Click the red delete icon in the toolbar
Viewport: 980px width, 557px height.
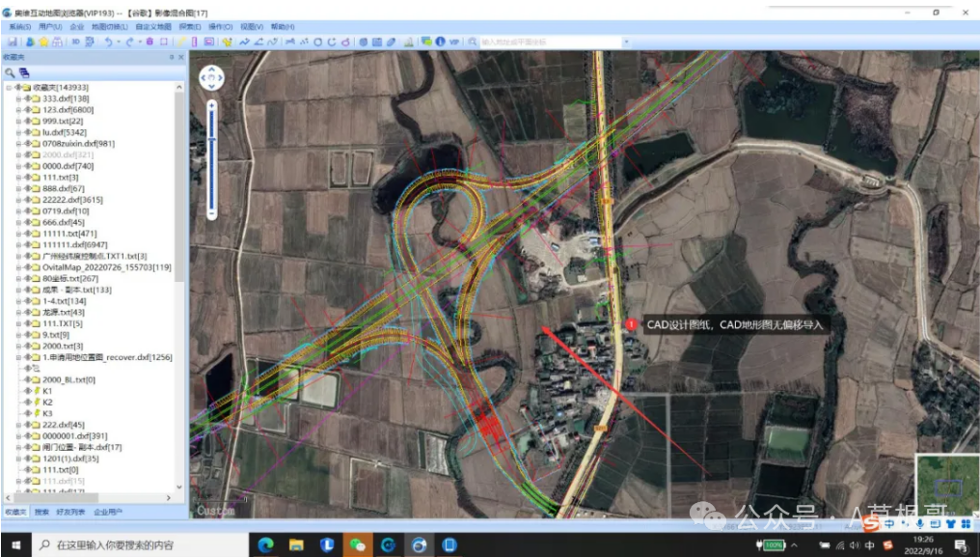[x=150, y=42]
